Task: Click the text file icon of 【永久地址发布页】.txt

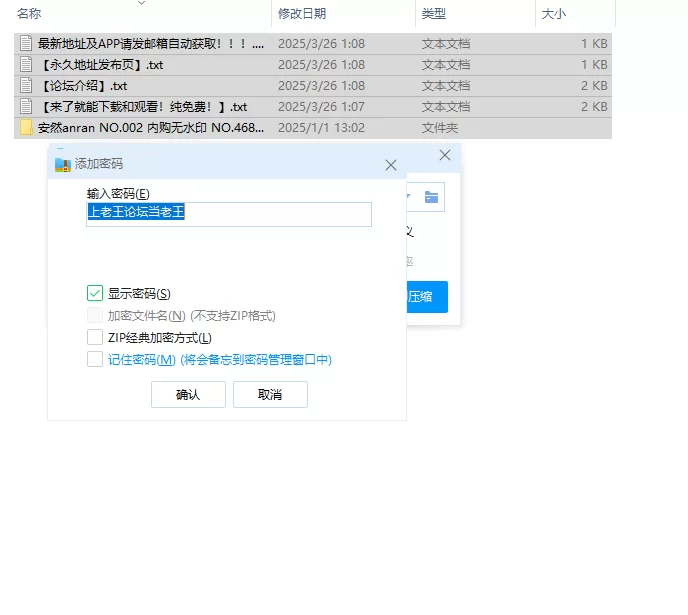Action: [x=26, y=64]
